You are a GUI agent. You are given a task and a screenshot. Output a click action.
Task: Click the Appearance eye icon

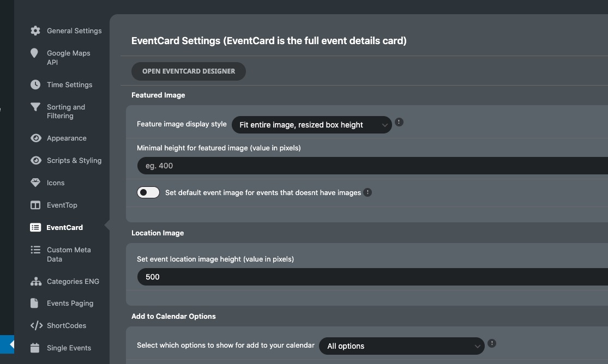pyautogui.click(x=35, y=138)
